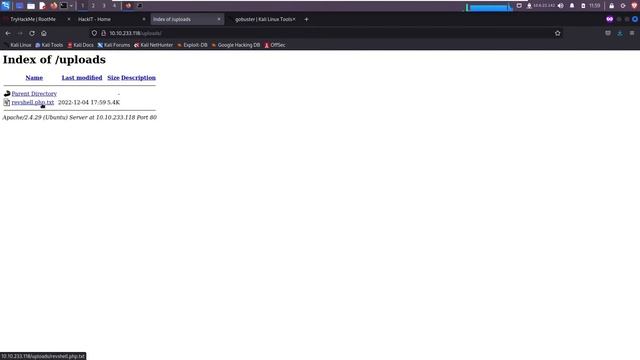Switch to gobuster | Kali Linux Tools tab
The width and height of the screenshot is (640, 360).
click(263, 19)
